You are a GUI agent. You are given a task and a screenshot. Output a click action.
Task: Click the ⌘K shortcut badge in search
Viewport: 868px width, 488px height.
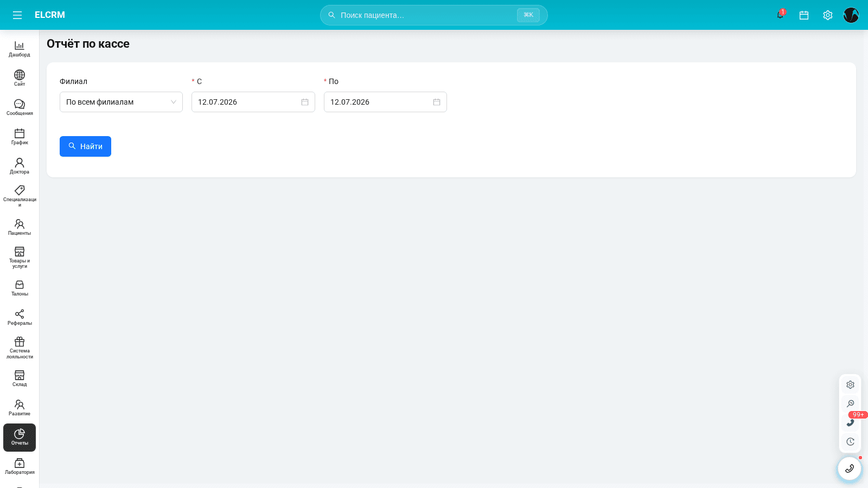tap(528, 15)
